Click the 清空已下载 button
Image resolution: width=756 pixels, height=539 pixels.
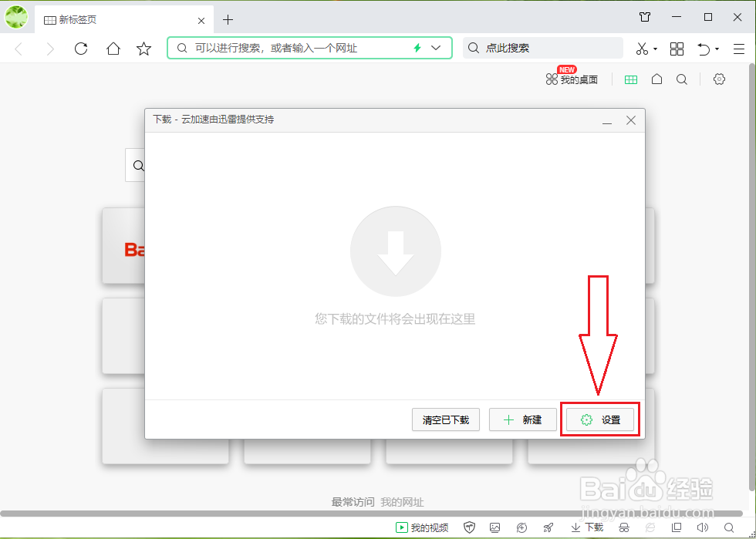coord(445,419)
